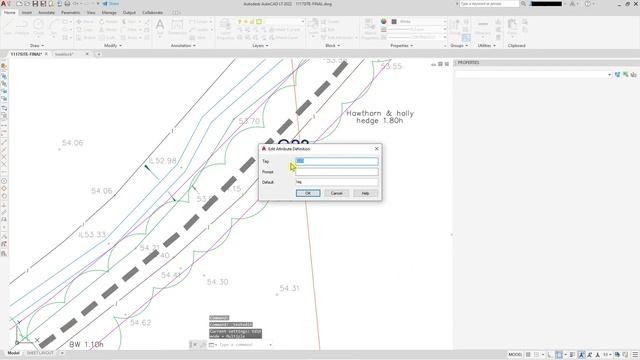Toggle object snap in status bar

click(x=559, y=355)
